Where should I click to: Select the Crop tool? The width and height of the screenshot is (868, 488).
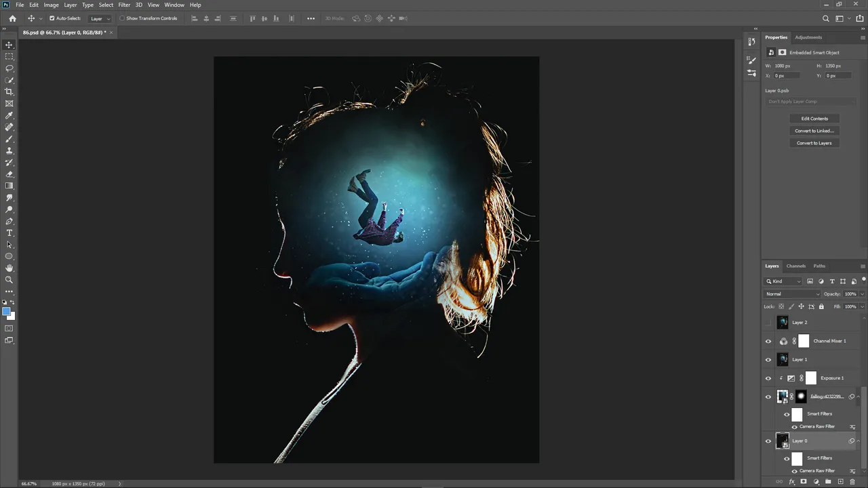coord(9,91)
